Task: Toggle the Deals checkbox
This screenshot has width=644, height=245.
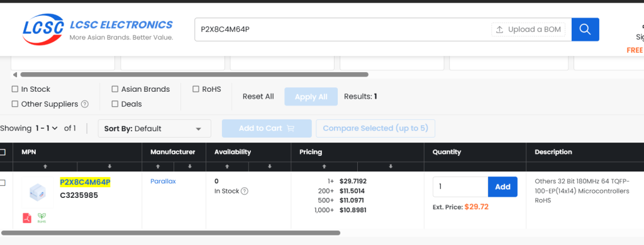Action: coord(115,104)
